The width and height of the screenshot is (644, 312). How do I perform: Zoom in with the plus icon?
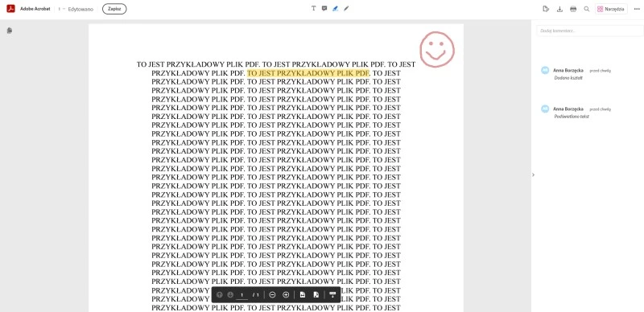(x=287, y=295)
